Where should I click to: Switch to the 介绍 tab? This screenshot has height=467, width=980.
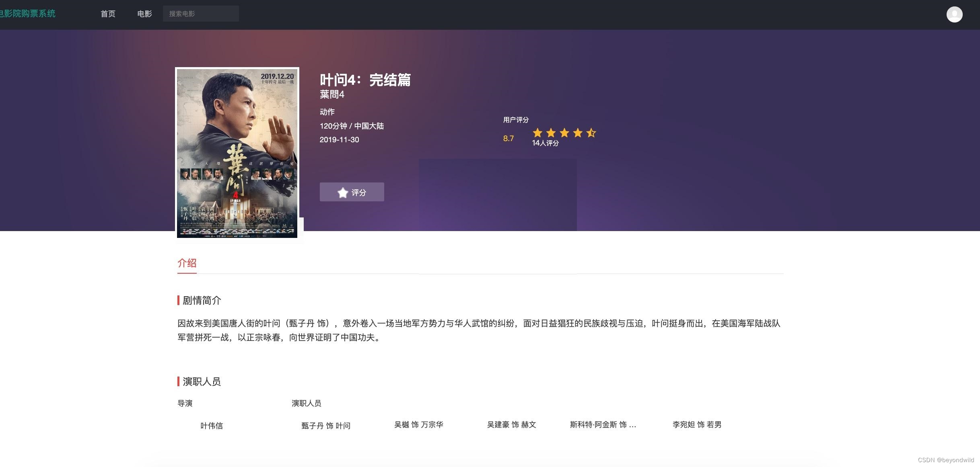click(x=186, y=263)
